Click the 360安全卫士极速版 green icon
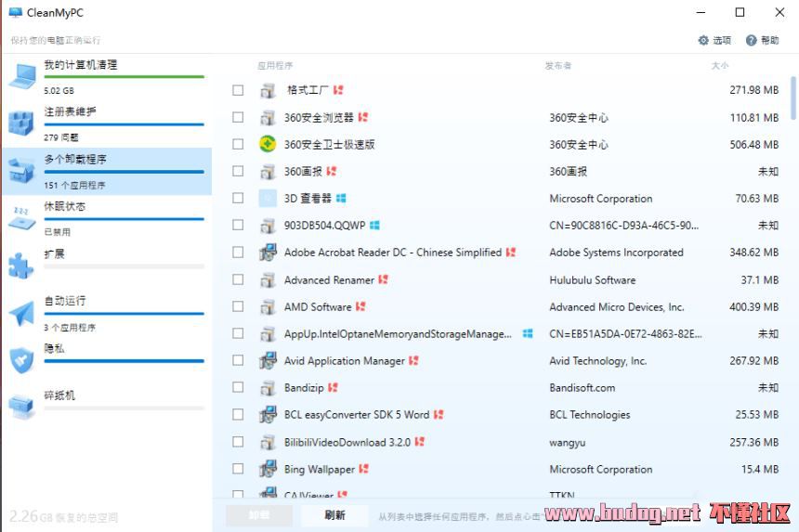799x532 pixels. pos(268,144)
